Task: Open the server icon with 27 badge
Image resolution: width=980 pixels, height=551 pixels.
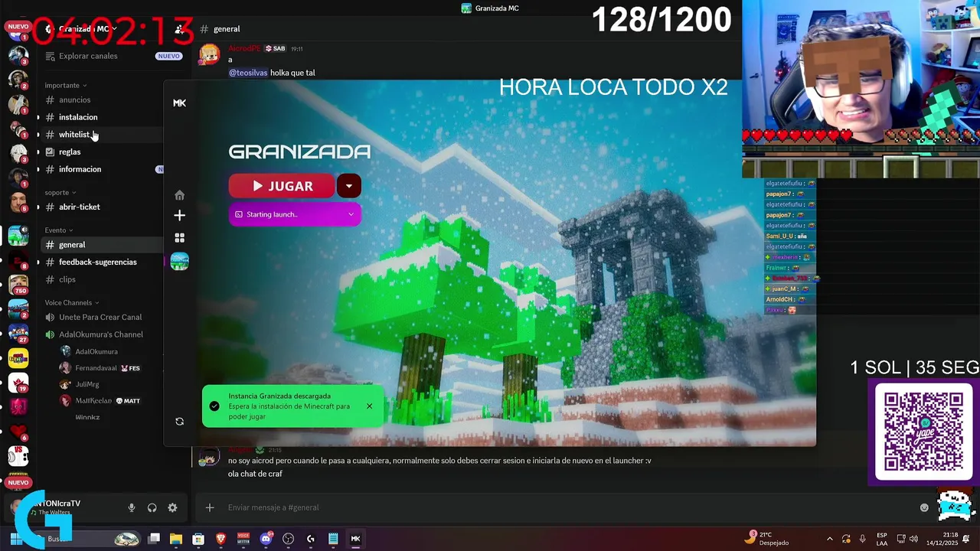Action: (x=18, y=333)
